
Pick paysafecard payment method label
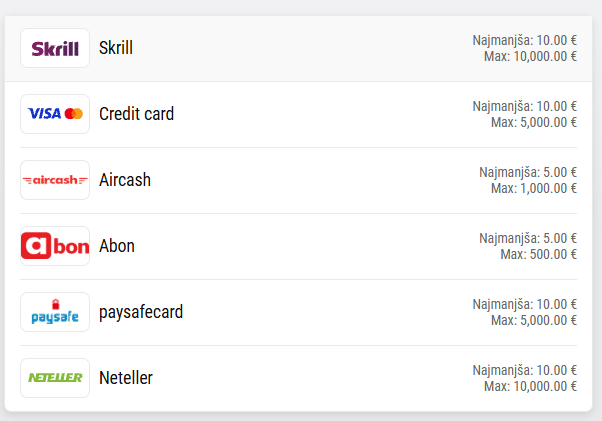point(141,312)
